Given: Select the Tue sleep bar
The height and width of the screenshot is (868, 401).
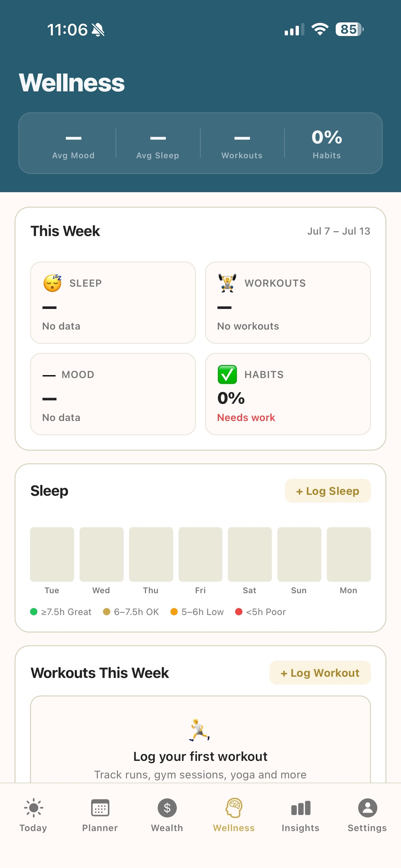Looking at the screenshot, I should pyautogui.click(x=52, y=554).
